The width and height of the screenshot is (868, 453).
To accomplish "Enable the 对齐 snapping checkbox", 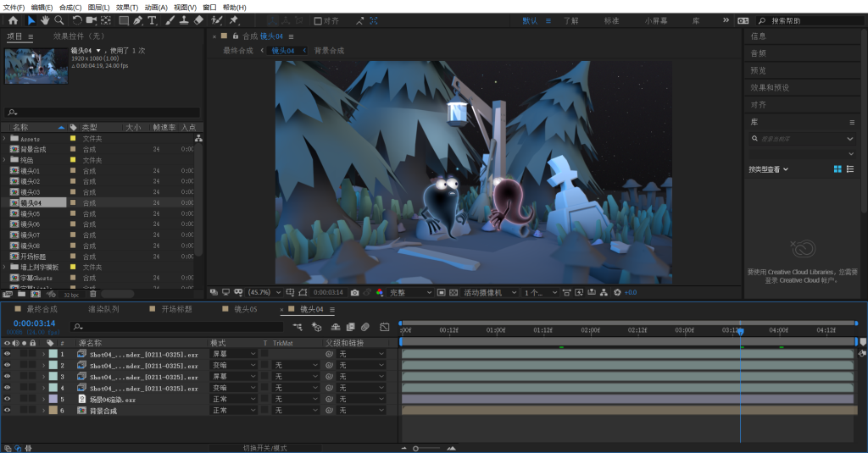I will pyautogui.click(x=318, y=21).
